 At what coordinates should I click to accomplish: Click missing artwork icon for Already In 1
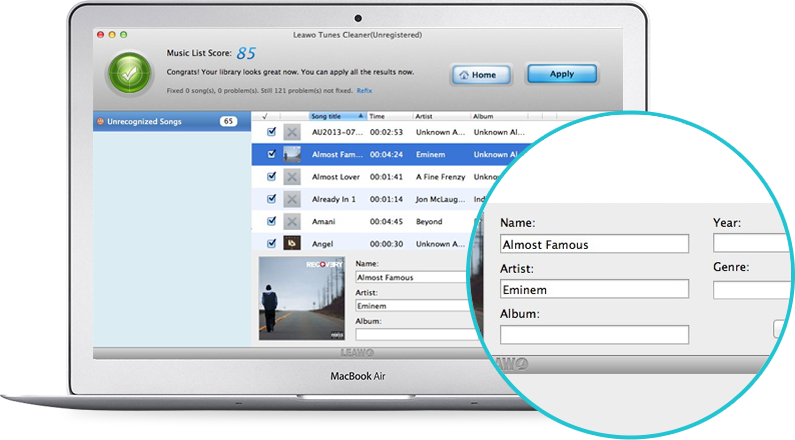[292, 199]
